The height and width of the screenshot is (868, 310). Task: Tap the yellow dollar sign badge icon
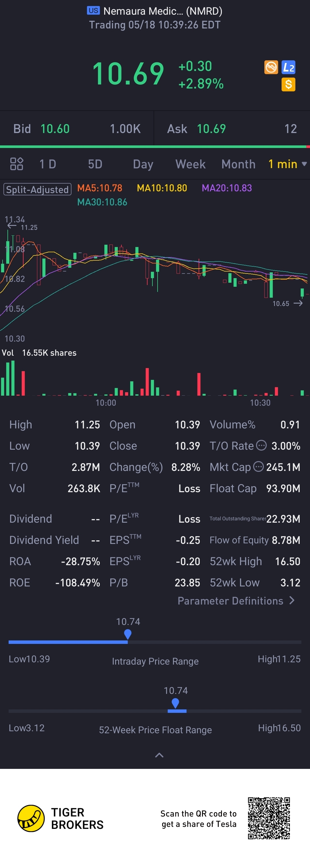pos(288,84)
